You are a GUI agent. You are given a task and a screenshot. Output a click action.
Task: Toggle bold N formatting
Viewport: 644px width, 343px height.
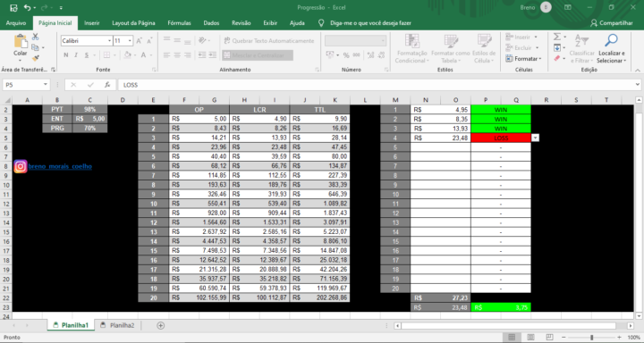(x=65, y=55)
